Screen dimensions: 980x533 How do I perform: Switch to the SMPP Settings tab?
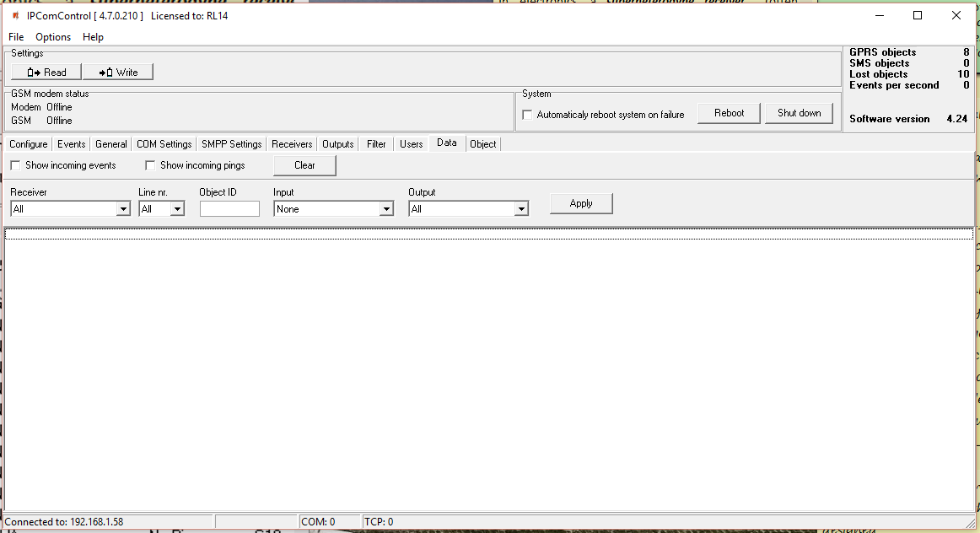click(x=232, y=144)
